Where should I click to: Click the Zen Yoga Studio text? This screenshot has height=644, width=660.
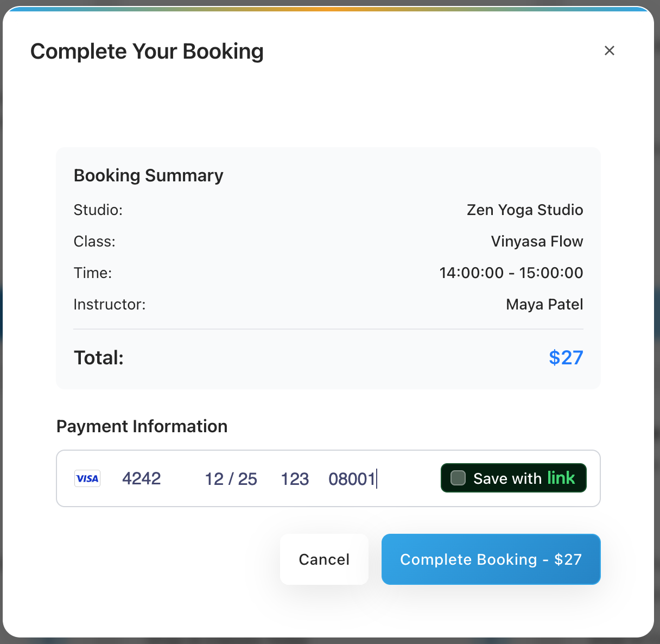pos(524,210)
